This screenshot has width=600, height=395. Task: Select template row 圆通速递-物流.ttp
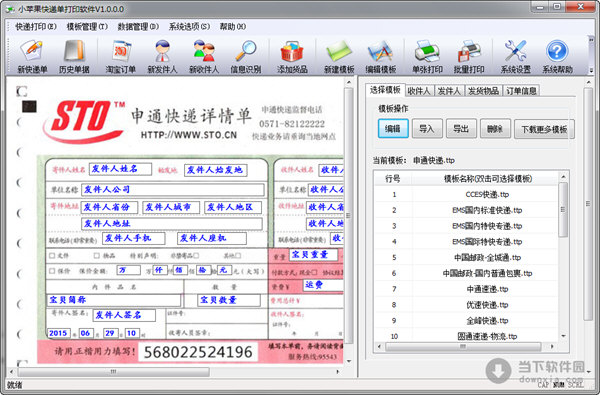pyautogui.click(x=466, y=336)
